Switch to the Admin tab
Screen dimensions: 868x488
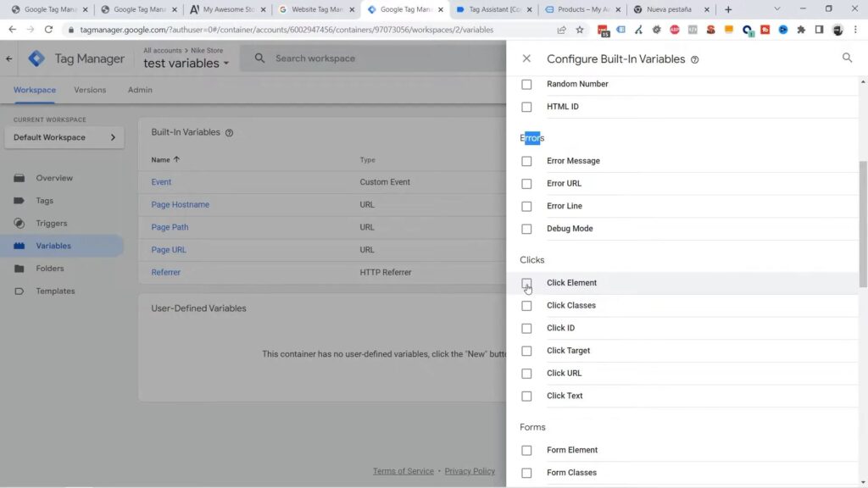coord(140,90)
